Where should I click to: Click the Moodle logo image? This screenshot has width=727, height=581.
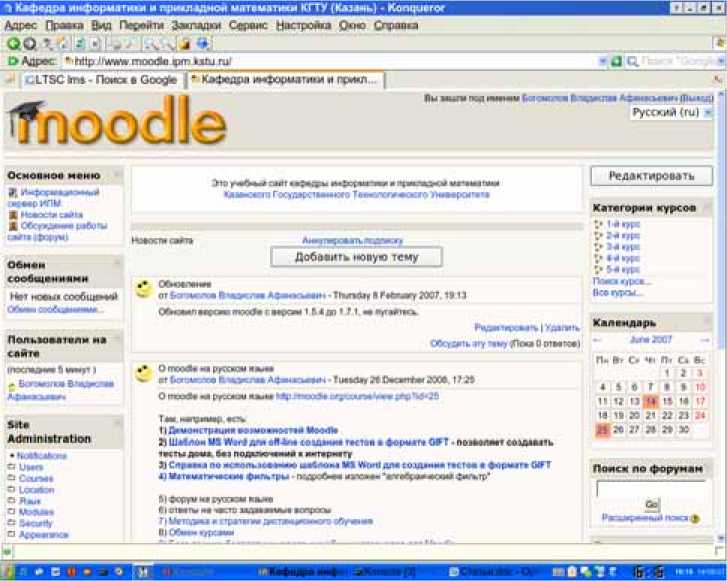tap(117, 121)
